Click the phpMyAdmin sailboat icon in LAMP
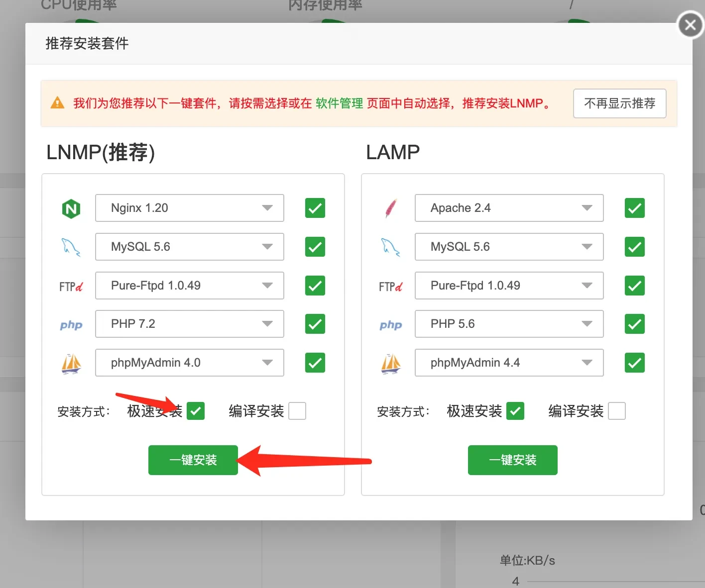The width and height of the screenshot is (705, 588). pos(391,364)
